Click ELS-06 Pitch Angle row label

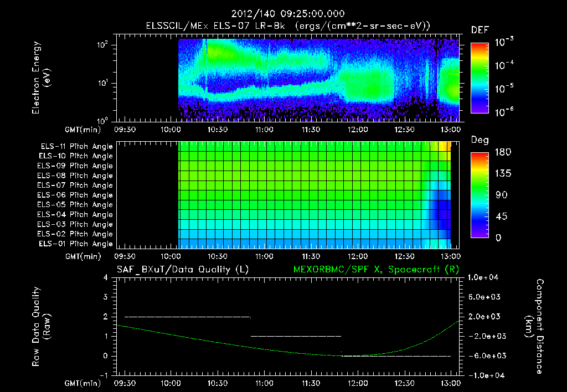point(75,195)
